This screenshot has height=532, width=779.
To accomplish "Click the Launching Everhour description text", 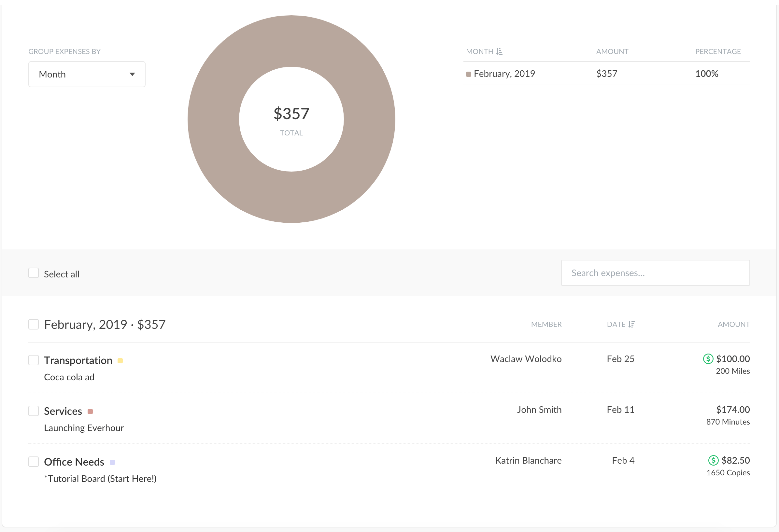I will pos(84,427).
